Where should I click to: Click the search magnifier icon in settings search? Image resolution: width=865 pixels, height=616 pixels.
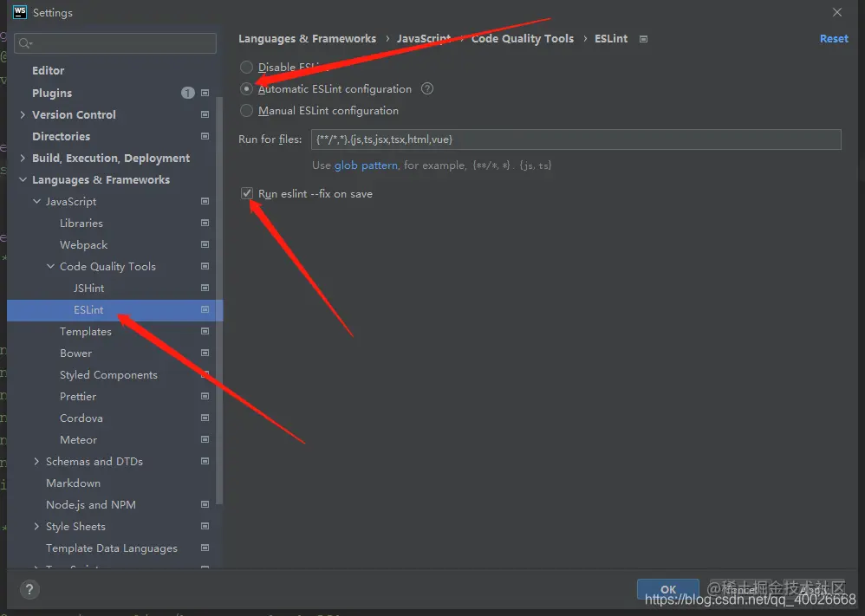pos(25,43)
